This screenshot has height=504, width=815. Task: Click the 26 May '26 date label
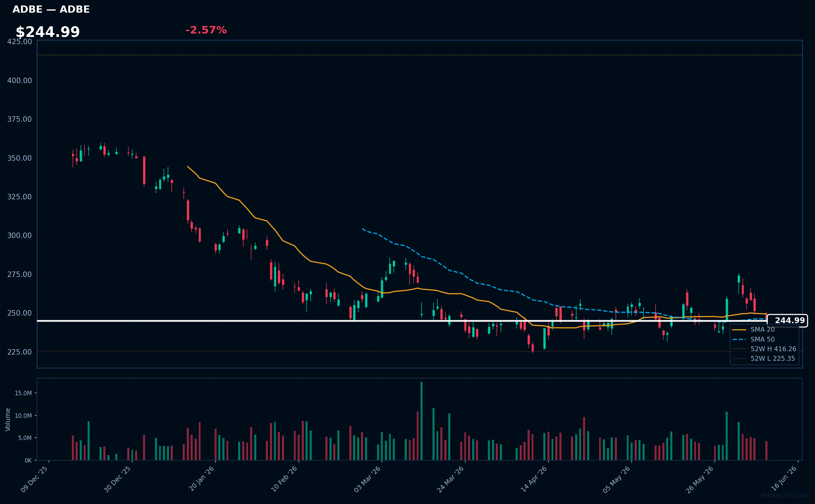coord(700,479)
